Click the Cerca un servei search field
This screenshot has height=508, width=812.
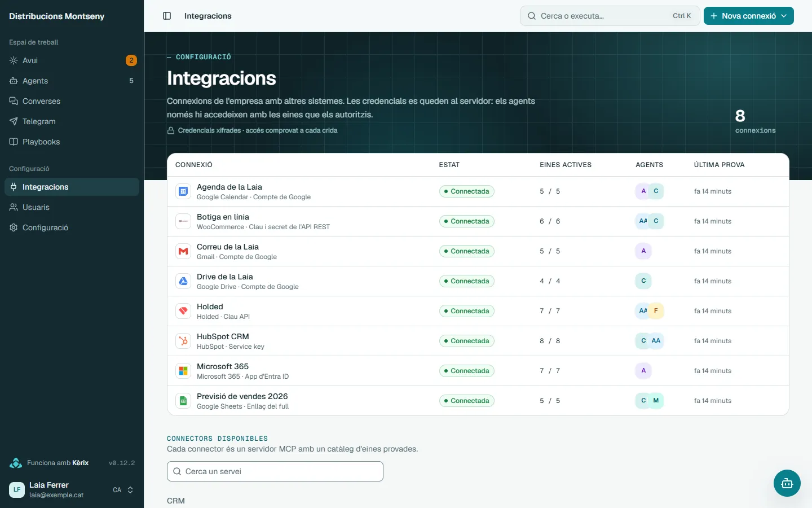(275, 471)
